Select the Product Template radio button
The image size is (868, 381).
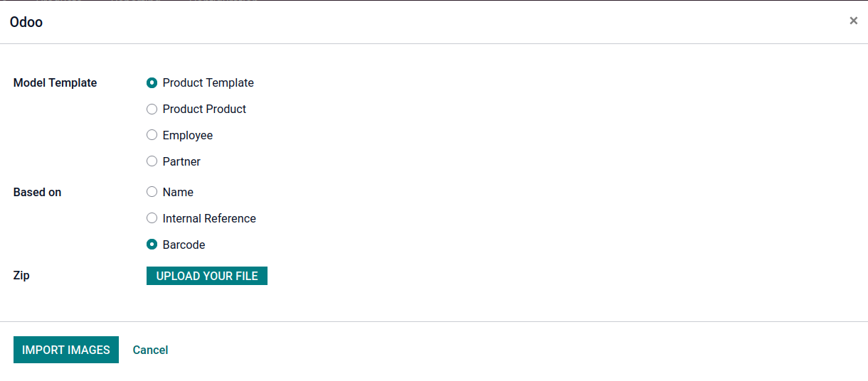pyautogui.click(x=152, y=83)
